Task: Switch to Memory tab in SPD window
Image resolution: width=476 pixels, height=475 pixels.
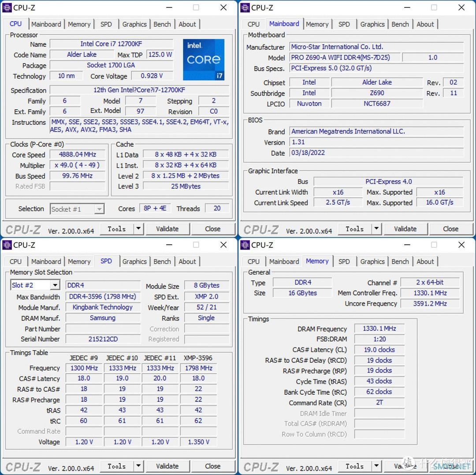Action: pos(79,262)
